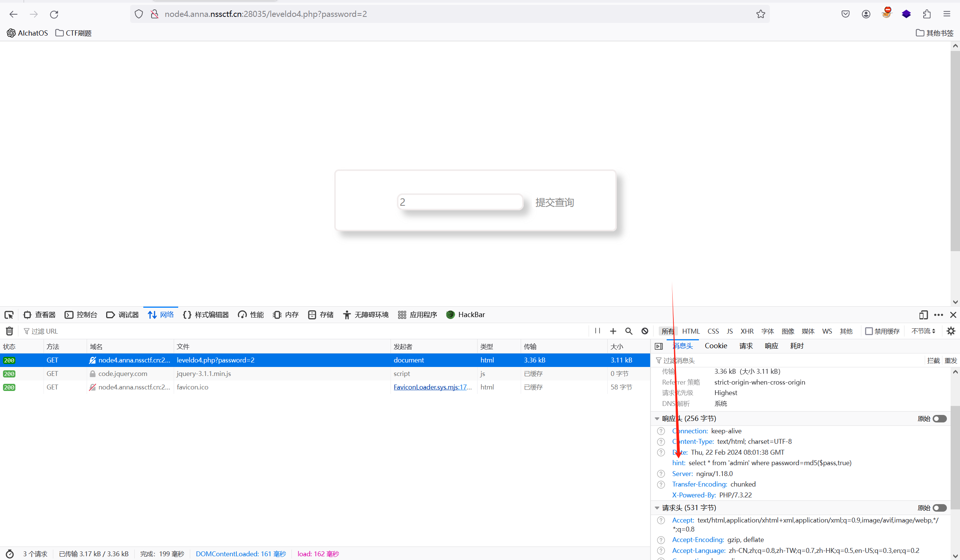The image size is (960, 560).
Task: Toggle raw view for request headers
Action: (x=939, y=508)
